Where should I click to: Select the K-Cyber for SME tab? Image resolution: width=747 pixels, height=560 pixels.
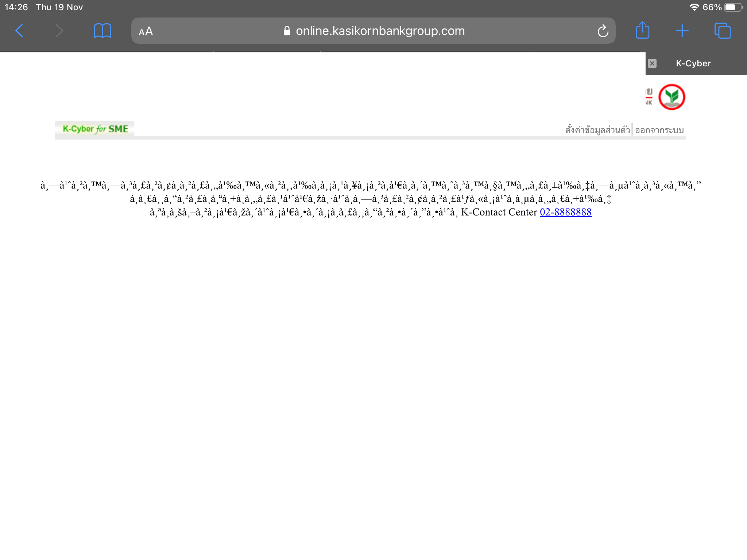[95, 129]
